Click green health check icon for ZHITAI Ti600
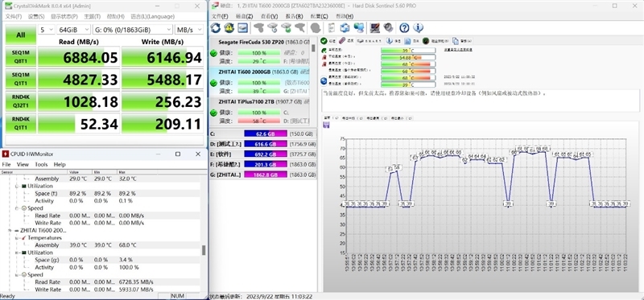The height and width of the screenshot is (300, 644). click(213, 83)
